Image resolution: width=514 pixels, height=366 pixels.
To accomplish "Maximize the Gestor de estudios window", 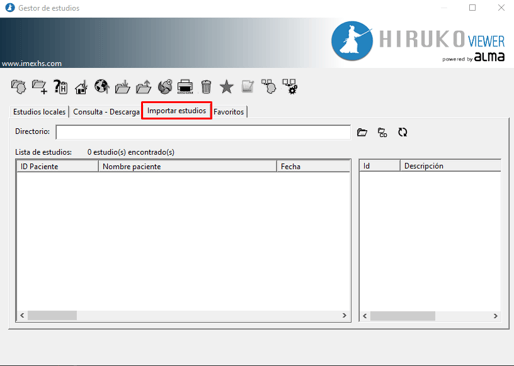I will coord(472,8).
